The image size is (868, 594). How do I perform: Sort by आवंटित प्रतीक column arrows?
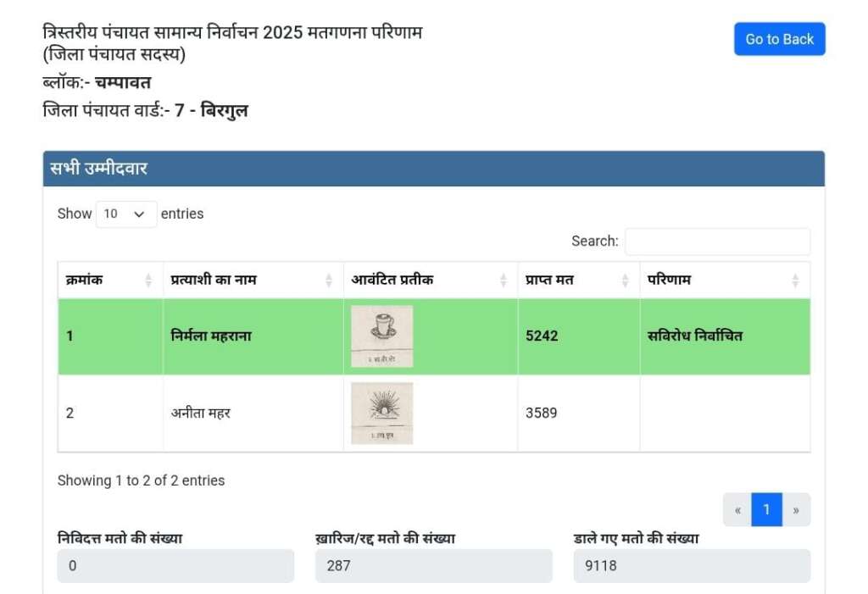point(504,280)
